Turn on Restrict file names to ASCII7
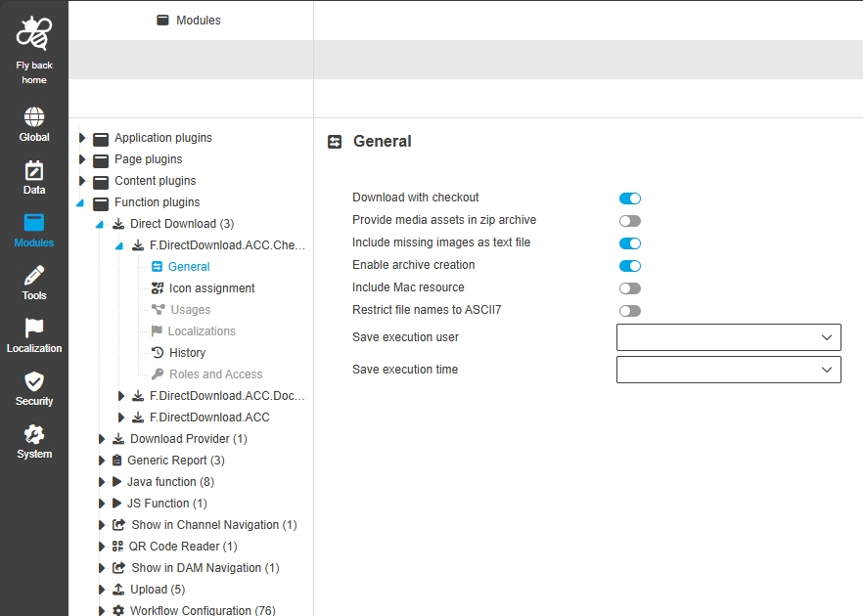This screenshot has width=863, height=616. click(629, 311)
